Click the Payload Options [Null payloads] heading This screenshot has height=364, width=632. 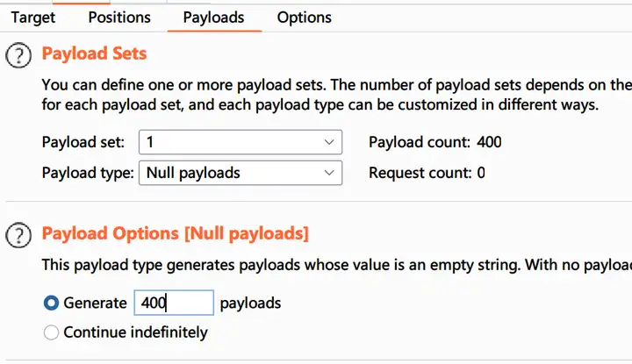[176, 234]
